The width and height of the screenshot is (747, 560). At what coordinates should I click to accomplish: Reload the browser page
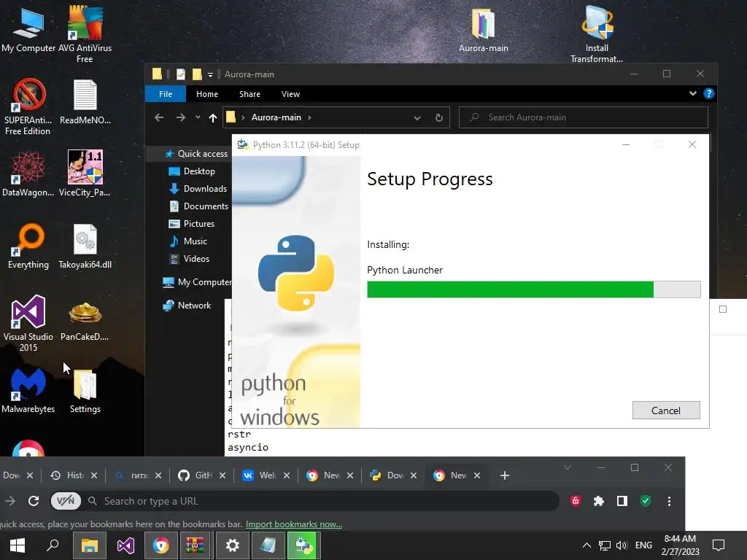point(34,501)
